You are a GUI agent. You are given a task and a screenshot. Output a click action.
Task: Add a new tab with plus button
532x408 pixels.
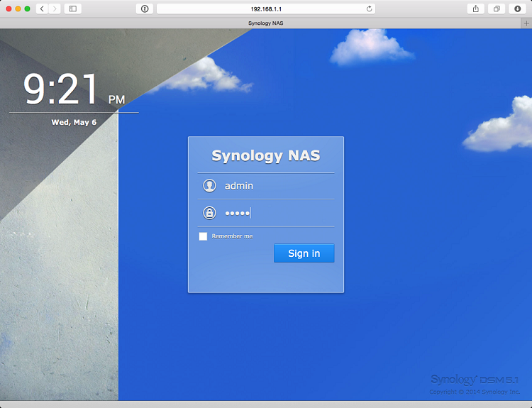tap(526, 23)
